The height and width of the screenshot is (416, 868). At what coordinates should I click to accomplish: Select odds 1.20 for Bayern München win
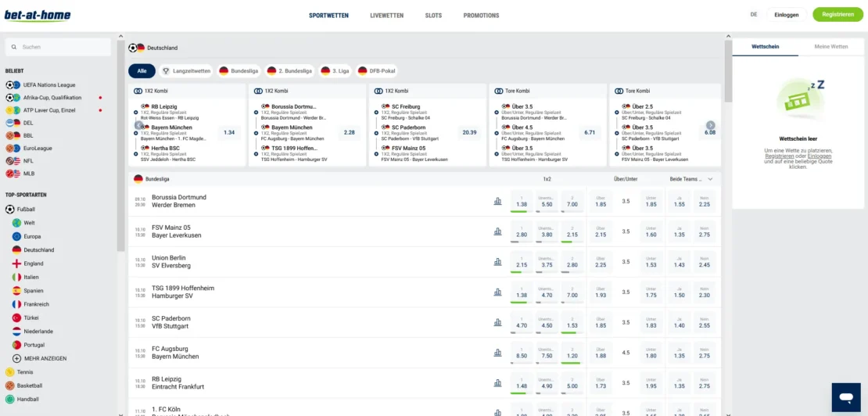coord(572,353)
